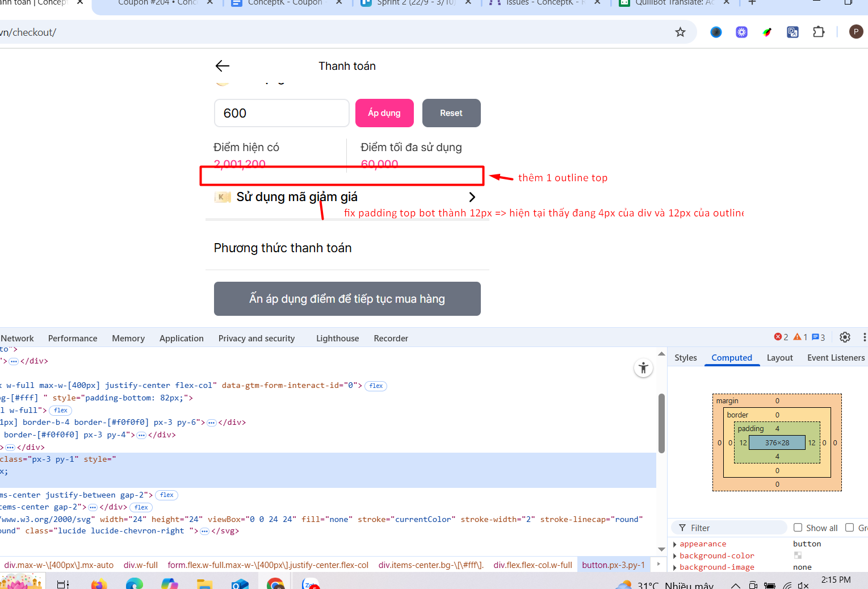The width and height of the screenshot is (868, 589).
Task: Expand the background-color computed property
Action: pyautogui.click(x=674, y=556)
